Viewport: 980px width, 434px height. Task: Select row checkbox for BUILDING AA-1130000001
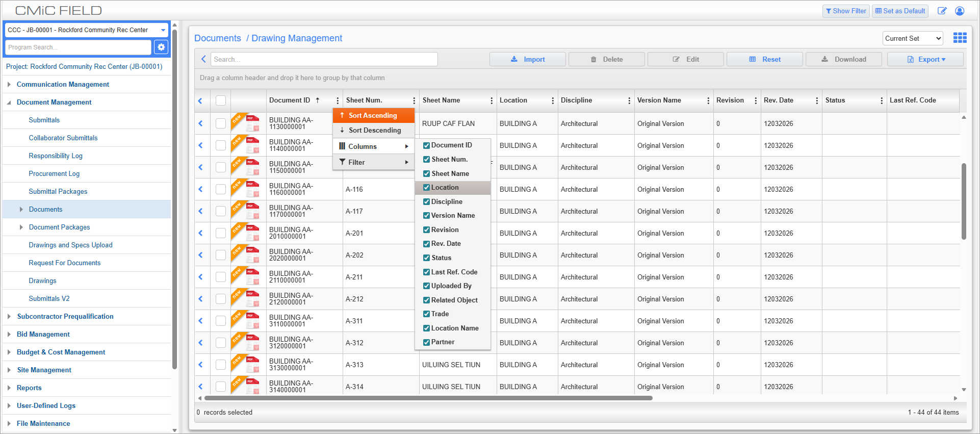(221, 123)
